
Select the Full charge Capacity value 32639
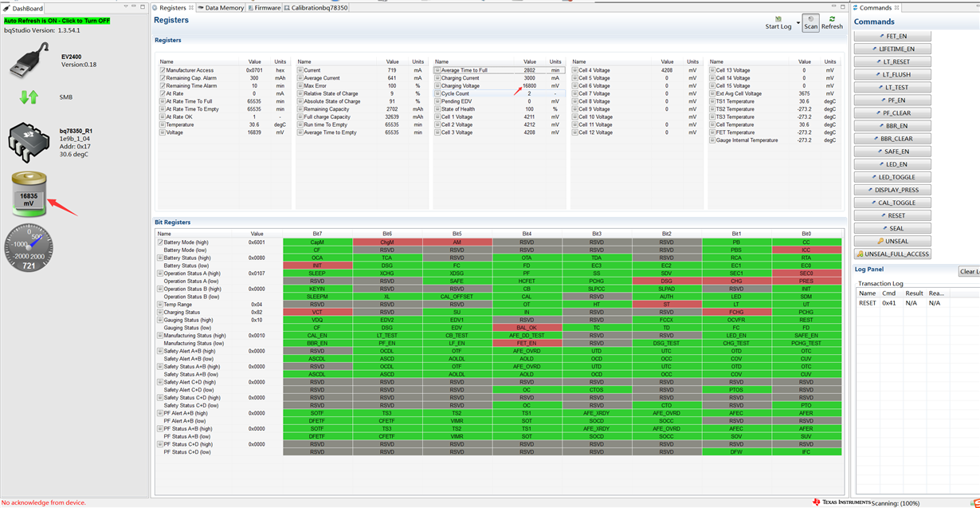point(393,117)
